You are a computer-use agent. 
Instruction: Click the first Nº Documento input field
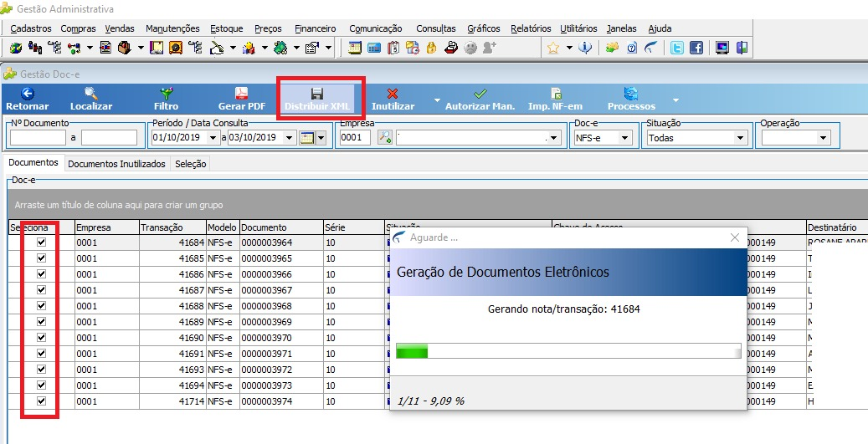click(39, 138)
